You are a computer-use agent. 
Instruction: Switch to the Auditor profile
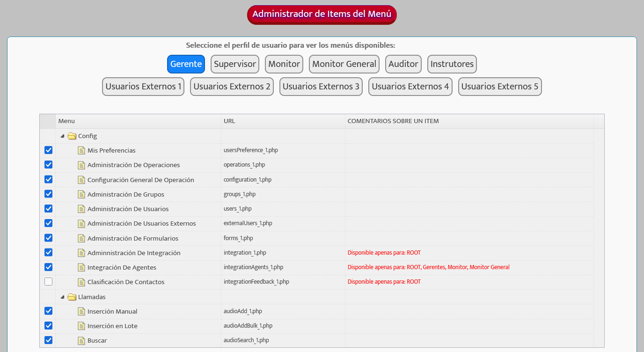403,64
